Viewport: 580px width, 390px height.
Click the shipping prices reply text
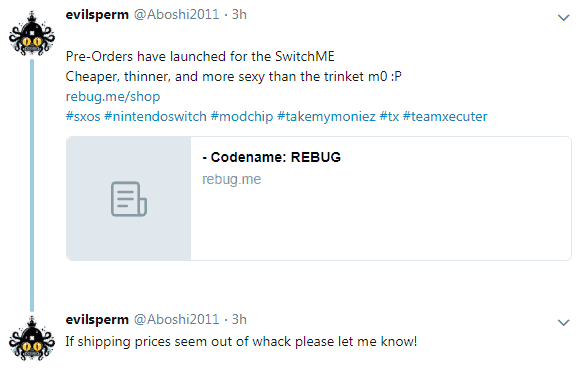(241, 342)
